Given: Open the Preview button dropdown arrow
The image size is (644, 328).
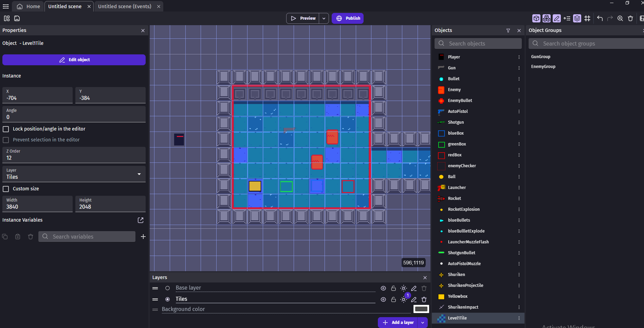Looking at the screenshot, I should pyautogui.click(x=324, y=18).
